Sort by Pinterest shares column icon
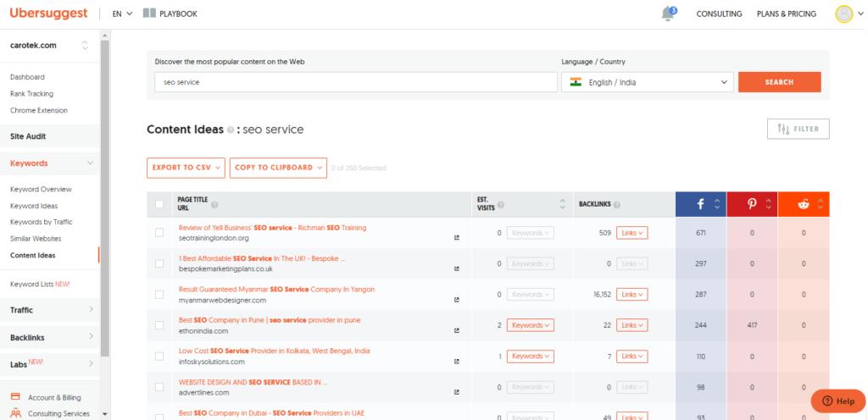868x420 pixels. click(x=752, y=204)
